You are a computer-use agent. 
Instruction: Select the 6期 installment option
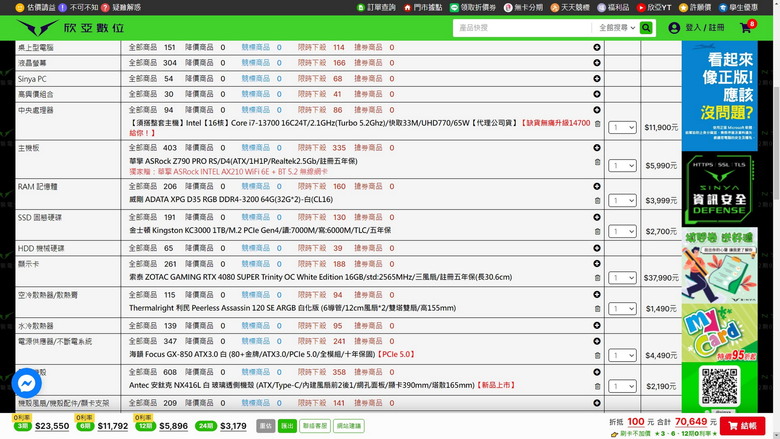85,426
